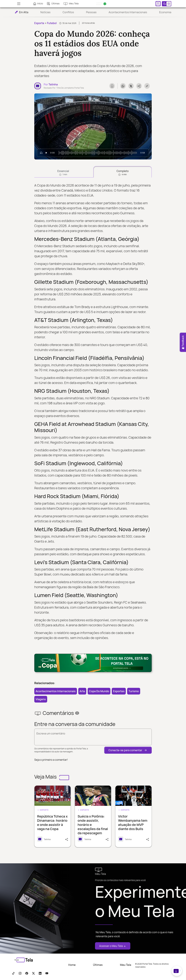Open the LinkedIn icon in the footer
The height and width of the screenshot is (980, 186).
40,973
